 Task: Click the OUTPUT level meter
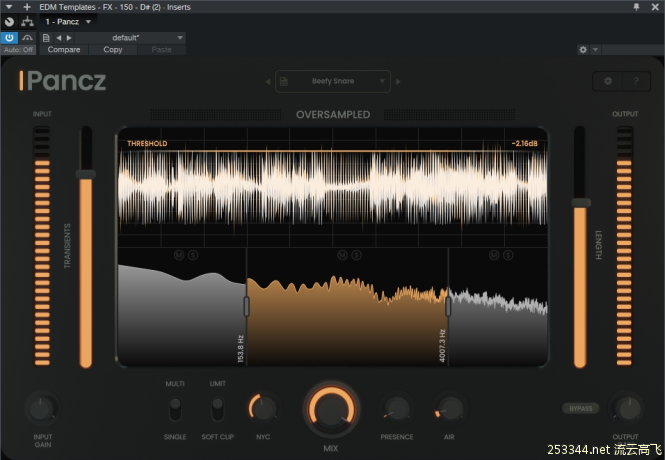624,246
